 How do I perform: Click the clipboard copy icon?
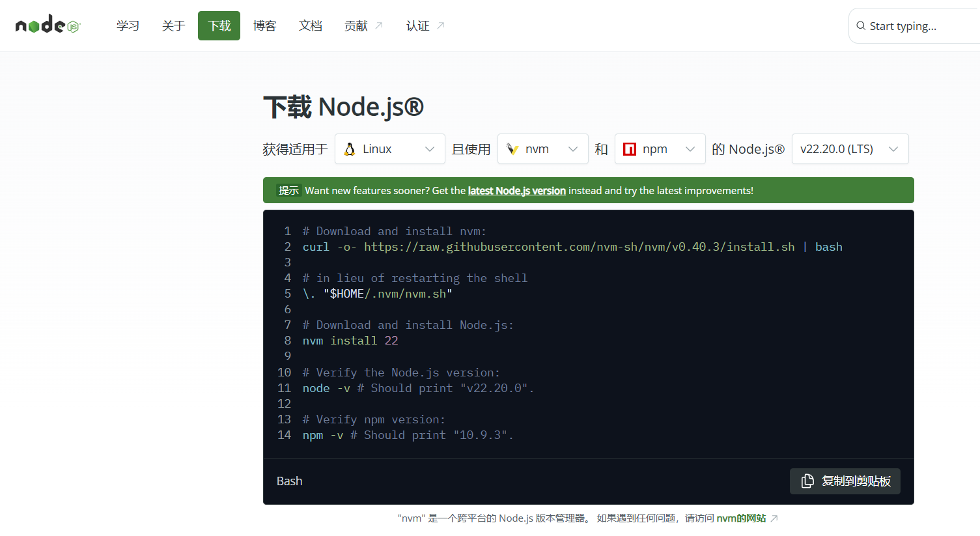pyautogui.click(x=807, y=481)
